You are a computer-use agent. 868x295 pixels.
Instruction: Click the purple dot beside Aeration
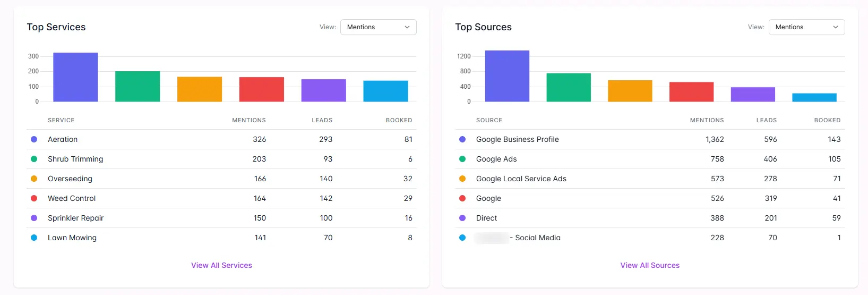coord(34,139)
